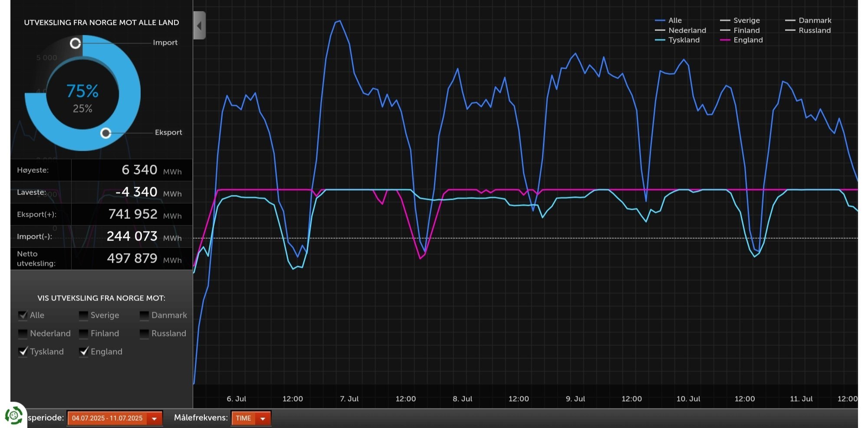This screenshot has width=868, height=428.
Task: Click the green circular logo icon in the corner
Action: [14, 415]
